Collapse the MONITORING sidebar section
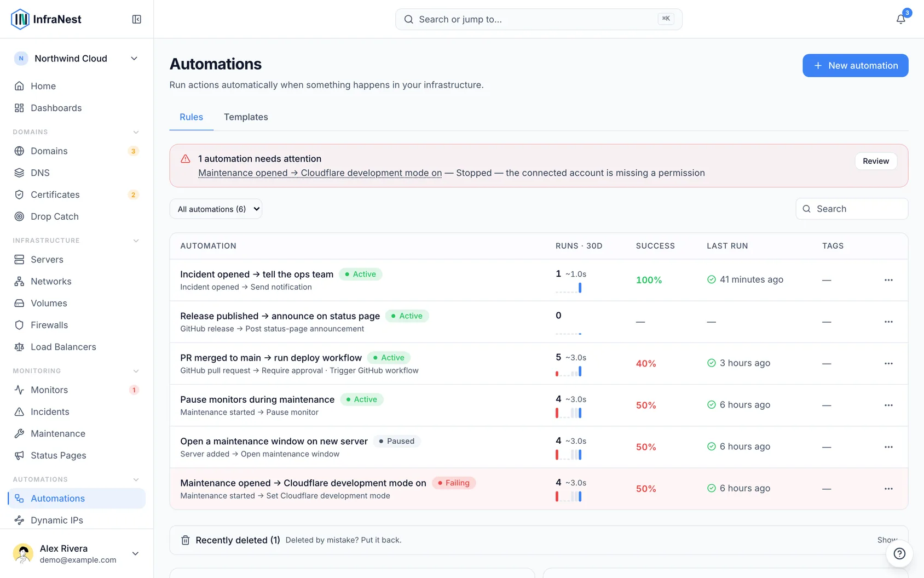Screen dimensions: 924x578 pos(136,371)
